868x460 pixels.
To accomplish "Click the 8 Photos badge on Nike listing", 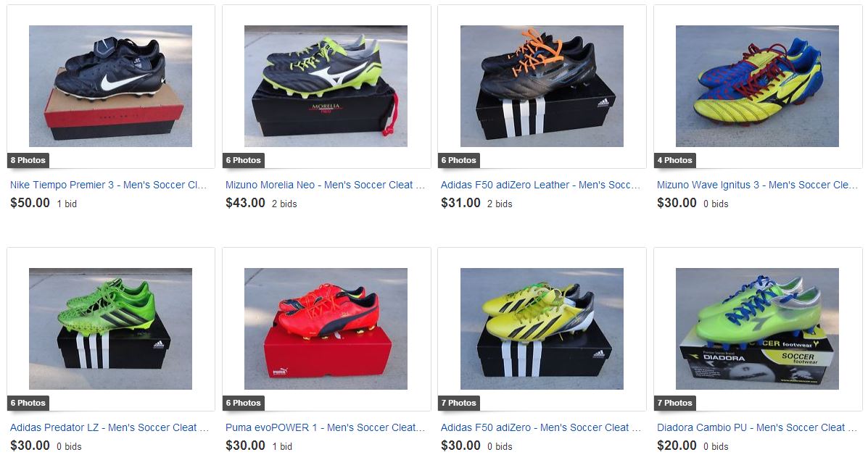I will pos(28,160).
